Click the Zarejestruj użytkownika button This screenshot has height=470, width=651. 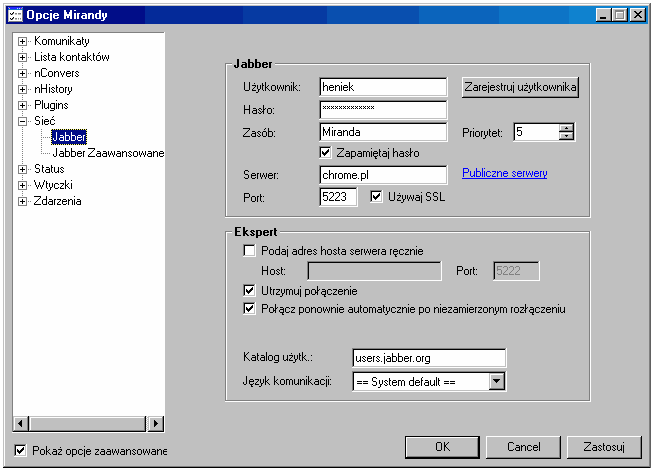pyautogui.click(x=520, y=87)
